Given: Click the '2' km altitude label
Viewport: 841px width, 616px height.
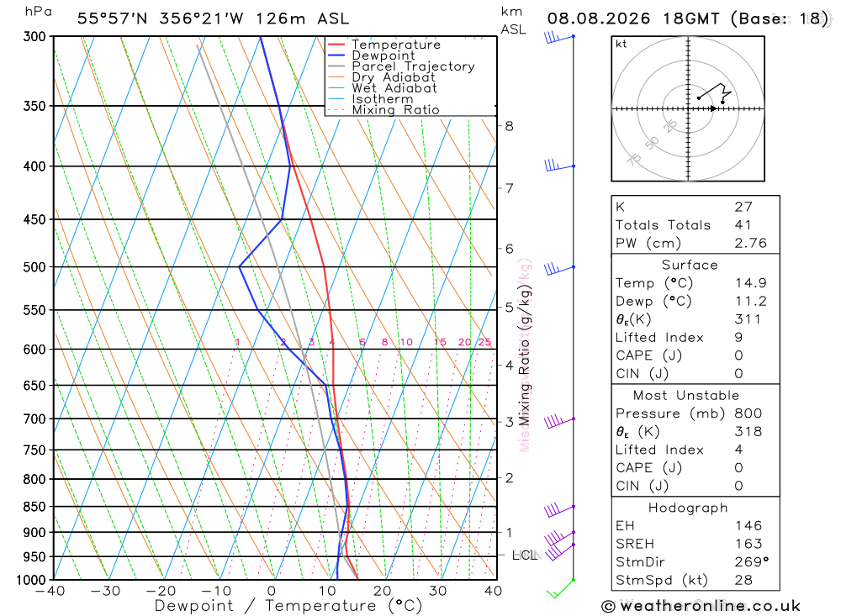Looking at the screenshot, I should (509, 477).
